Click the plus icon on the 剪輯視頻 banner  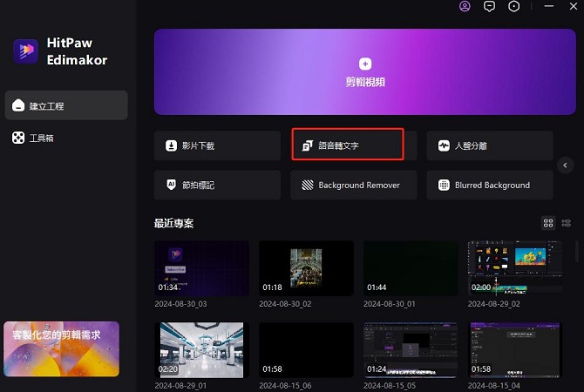(365, 64)
